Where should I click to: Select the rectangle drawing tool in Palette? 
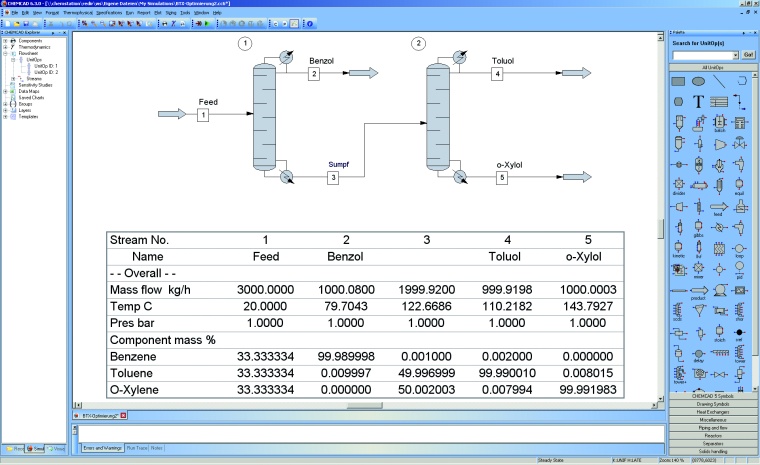[678, 81]
